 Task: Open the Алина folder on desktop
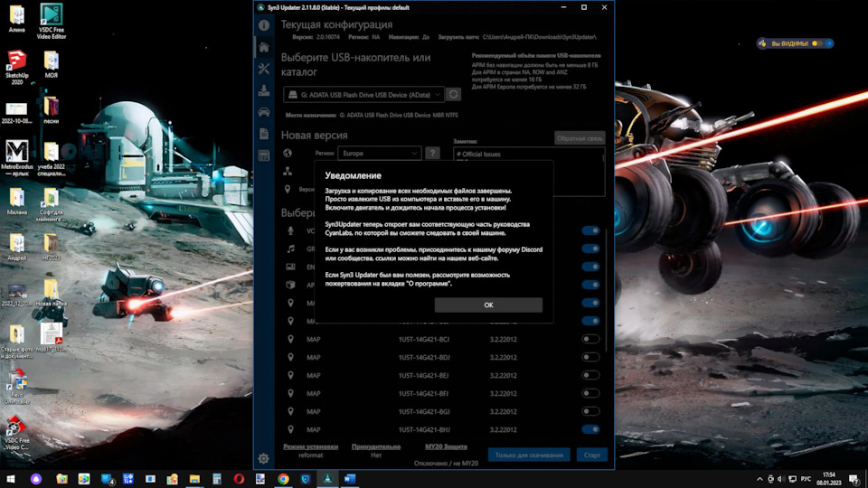pyautogui.click(x=16, y=19)
